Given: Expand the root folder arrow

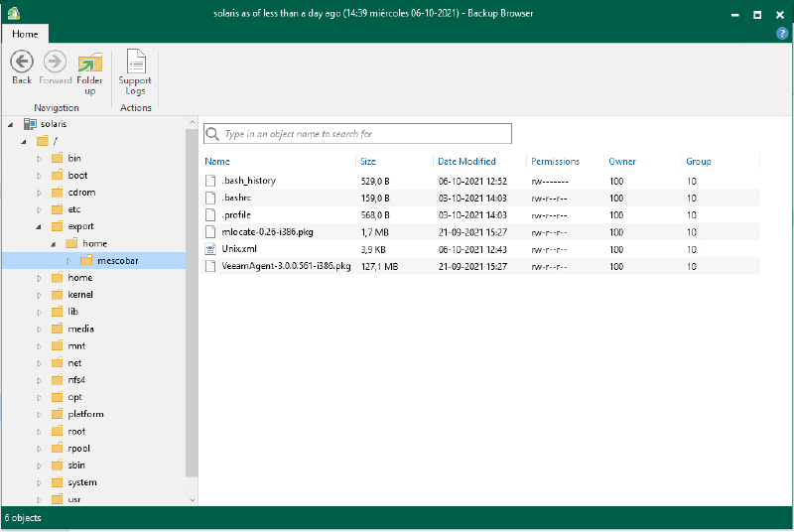Looking at the screenshot, I should pyautogui.click(x=39, y=432).
